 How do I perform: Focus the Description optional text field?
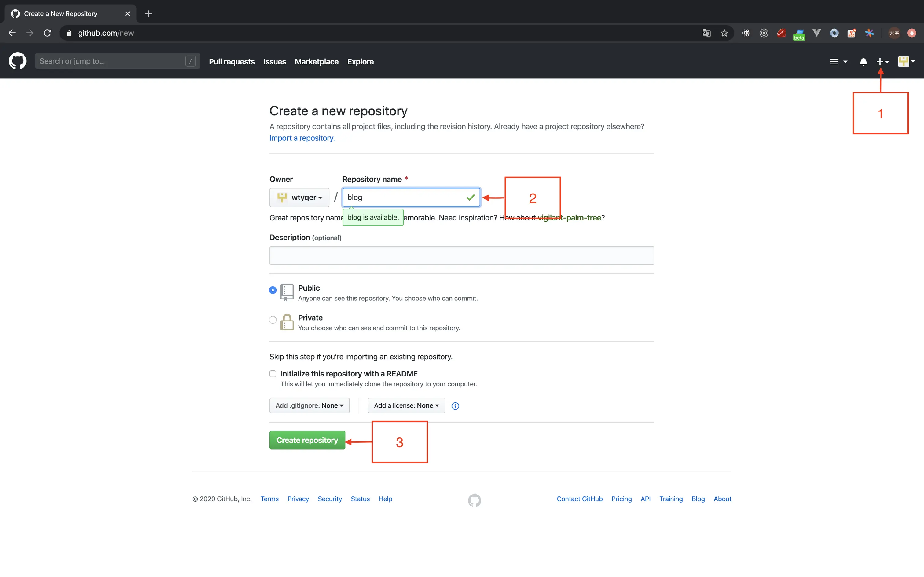pos(462,255)
